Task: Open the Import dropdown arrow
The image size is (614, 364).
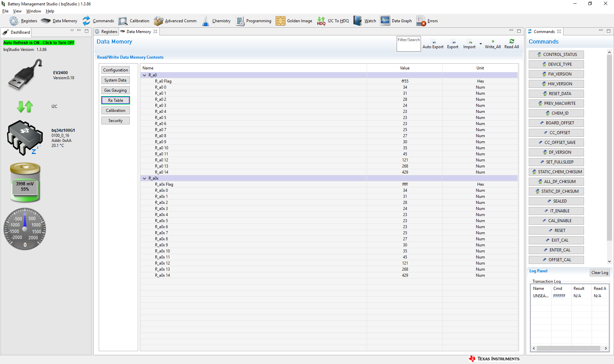Action: point(481,44)
